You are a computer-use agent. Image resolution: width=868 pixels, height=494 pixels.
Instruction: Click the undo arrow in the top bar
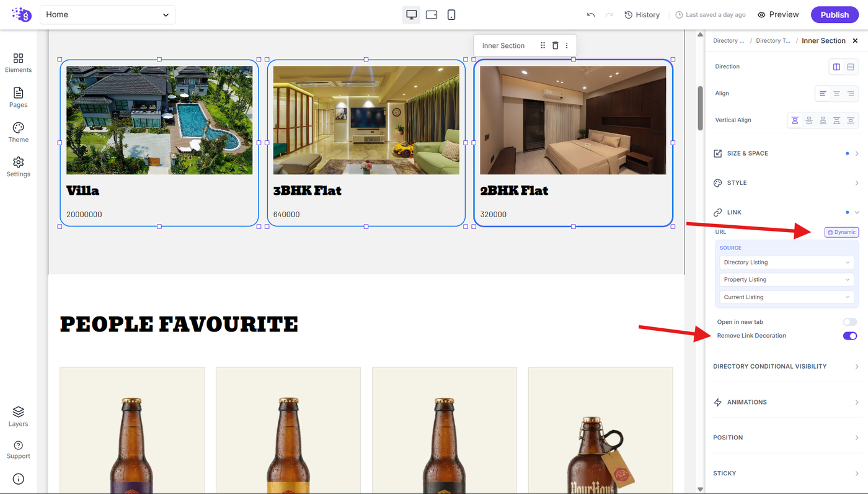(x=591, y=15)
